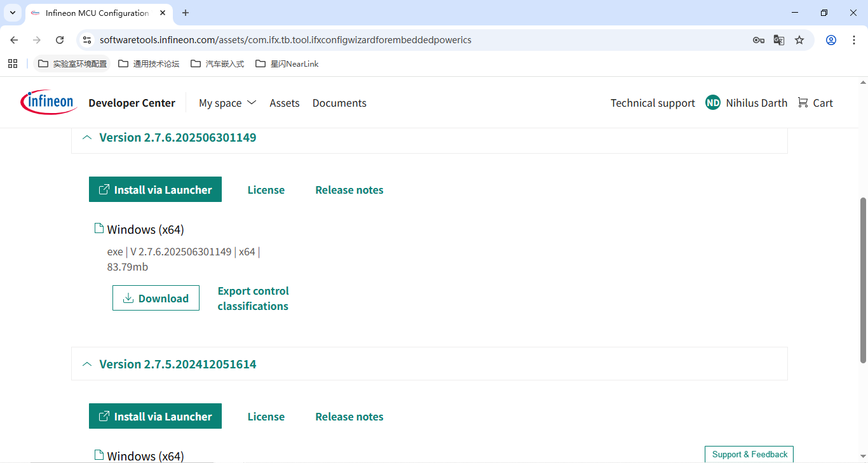Open 通用技术论坛 bookmark folder
The image size is (868, 463).
[149, 64]
